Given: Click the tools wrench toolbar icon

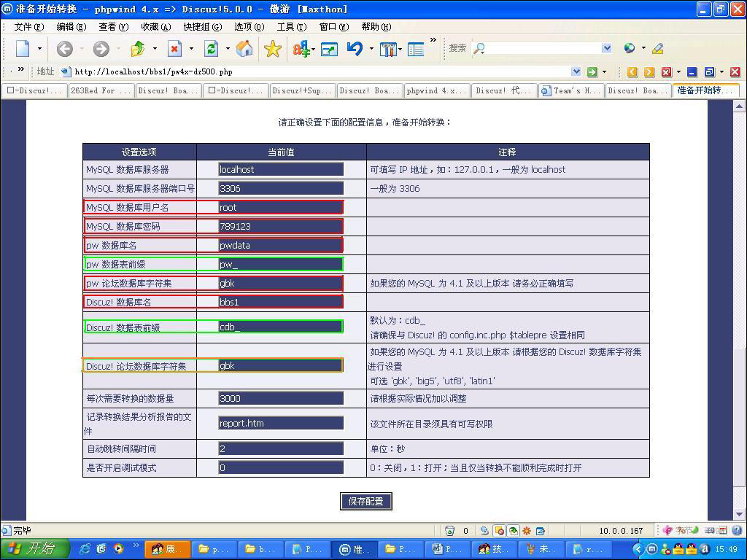Looking at the screenshot, I should 388,49.
